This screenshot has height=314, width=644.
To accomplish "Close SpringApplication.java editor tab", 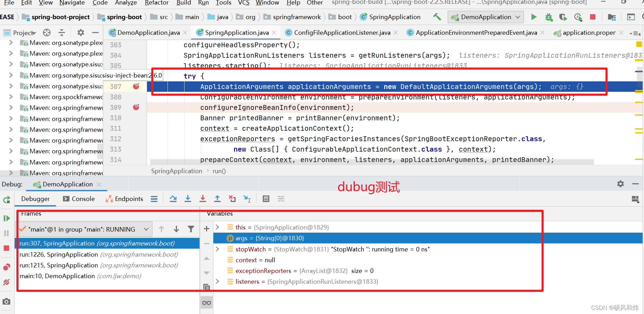I will point(274,32).
